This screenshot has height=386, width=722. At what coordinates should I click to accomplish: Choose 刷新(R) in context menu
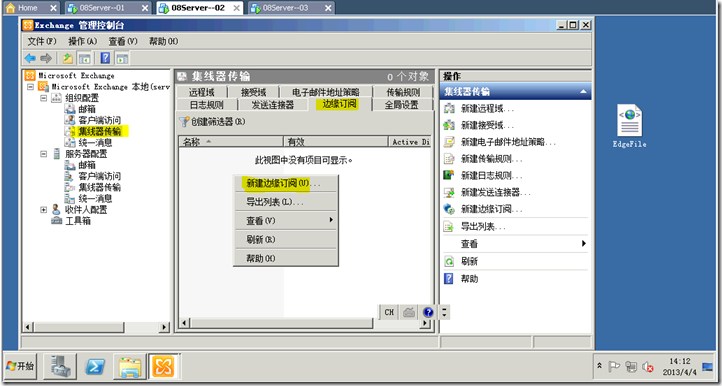pos(285,240)
